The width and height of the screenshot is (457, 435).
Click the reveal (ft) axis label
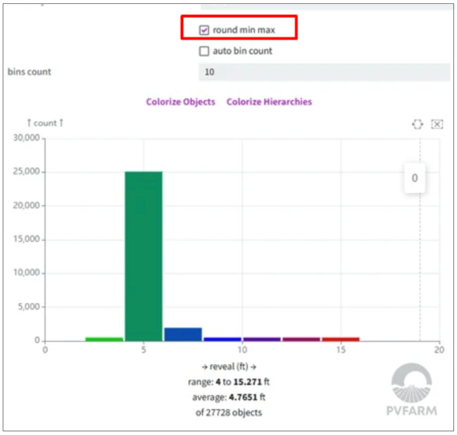click(x=229, y=367)
